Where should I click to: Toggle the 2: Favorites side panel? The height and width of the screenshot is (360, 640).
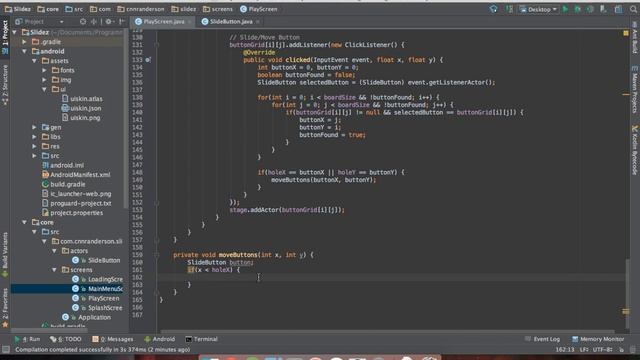(x=5, y=308)
